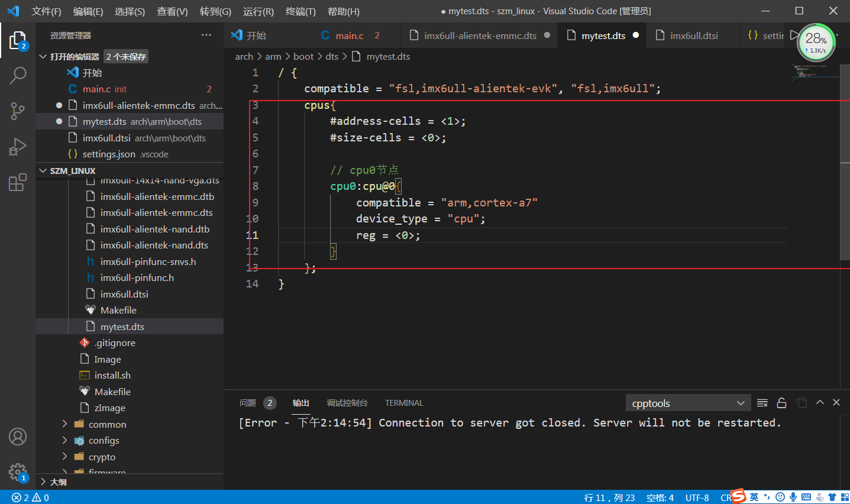Open the TERMINAL panel tab
The image size is (850, 504).
click(x=404, y=403)
